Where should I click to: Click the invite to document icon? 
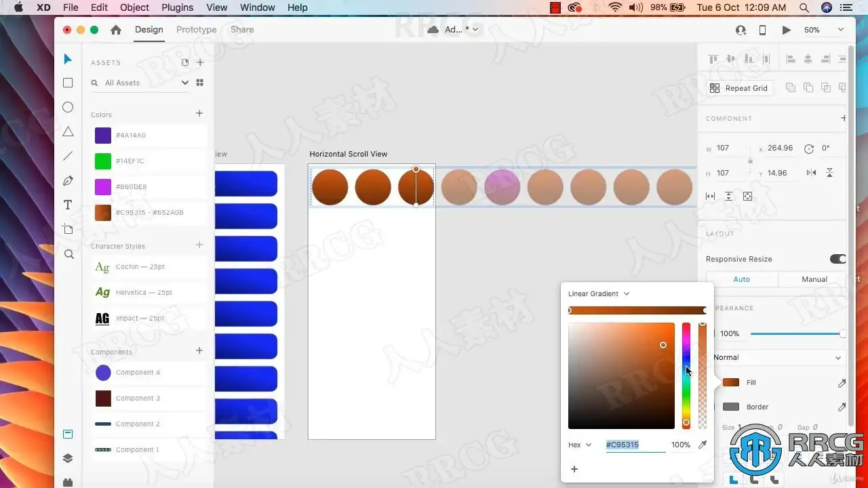coord(741,30)
